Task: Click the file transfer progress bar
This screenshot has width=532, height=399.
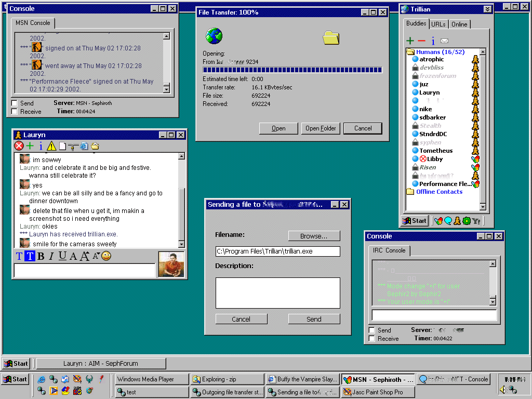Action: pos(292,70)
